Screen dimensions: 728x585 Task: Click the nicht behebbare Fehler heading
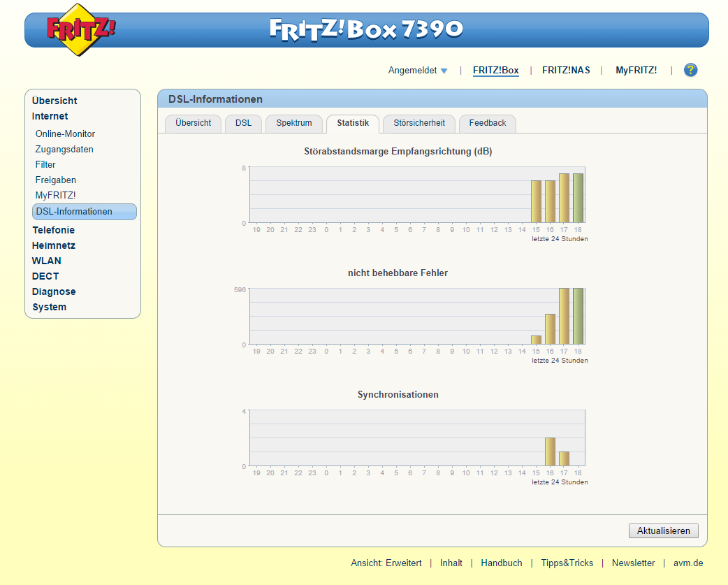click(x=398, y=273)
